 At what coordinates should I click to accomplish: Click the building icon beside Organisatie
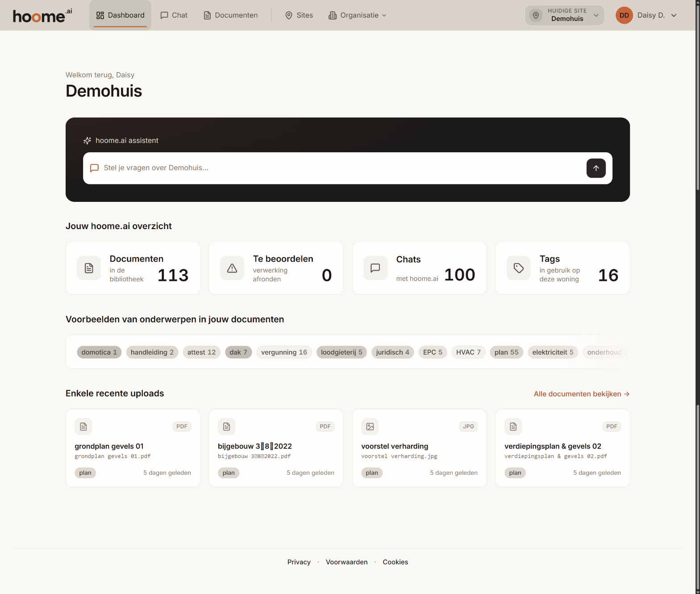pos(333,16)
